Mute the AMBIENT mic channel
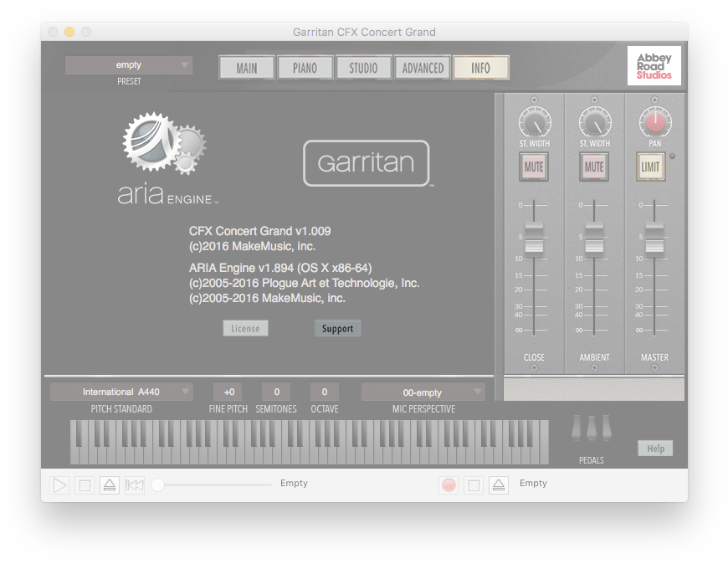 click(x=594, y=167)
